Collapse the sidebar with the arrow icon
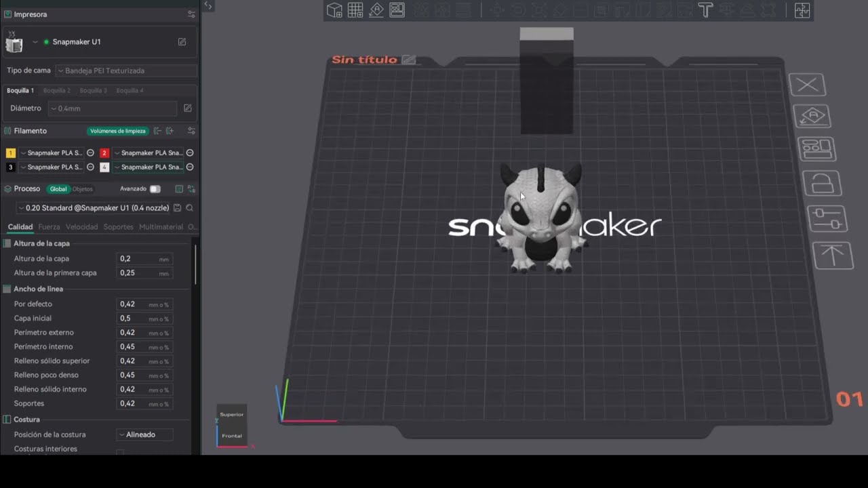Image resolution: width=868 pixels, height=488 pixels. tap(208, 5)
